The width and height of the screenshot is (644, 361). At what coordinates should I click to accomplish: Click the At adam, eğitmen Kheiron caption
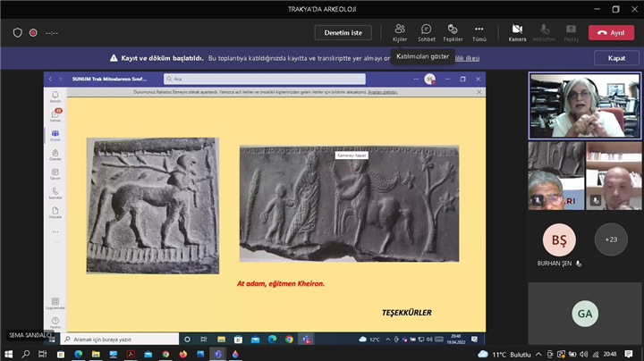pyautogui.click(x=281, y=283)
